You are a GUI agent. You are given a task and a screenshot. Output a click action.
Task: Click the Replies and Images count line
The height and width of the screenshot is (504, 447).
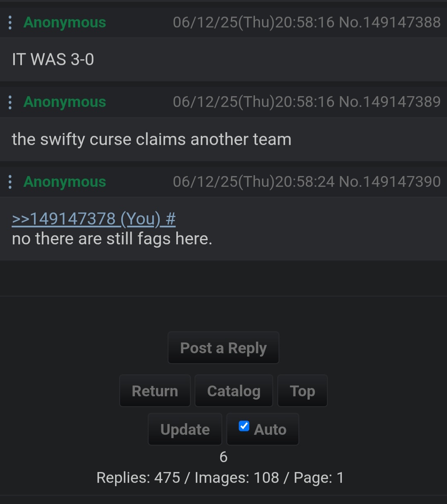(220, 477)
